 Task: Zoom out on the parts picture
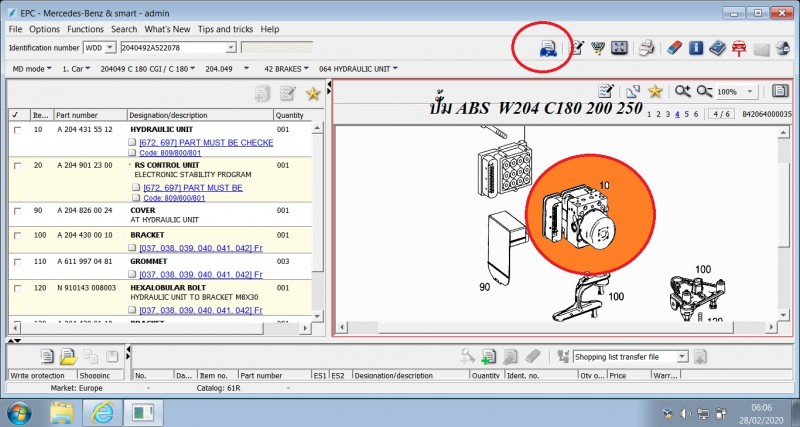704,91
